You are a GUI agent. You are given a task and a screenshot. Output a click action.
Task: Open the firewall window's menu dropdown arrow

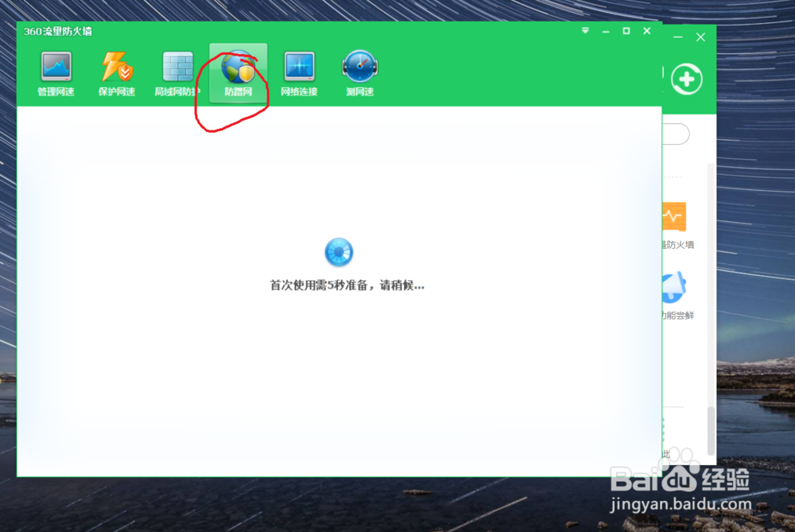click(585, 31)
